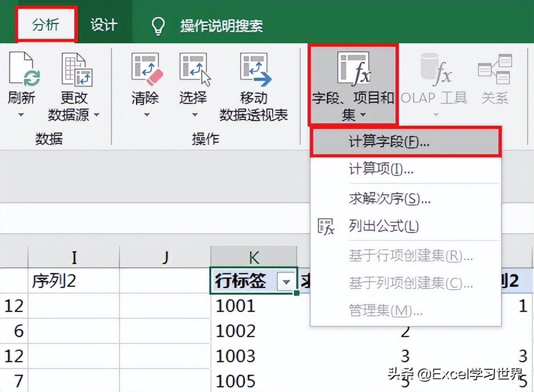Click the lightbulb tell-me icon
This screenshot has height=392, width=534.
tap(158, 26)
